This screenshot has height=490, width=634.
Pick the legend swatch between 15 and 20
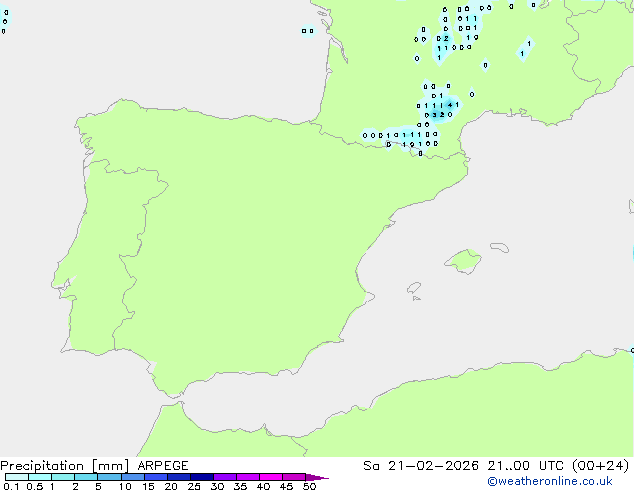(156, 477)
